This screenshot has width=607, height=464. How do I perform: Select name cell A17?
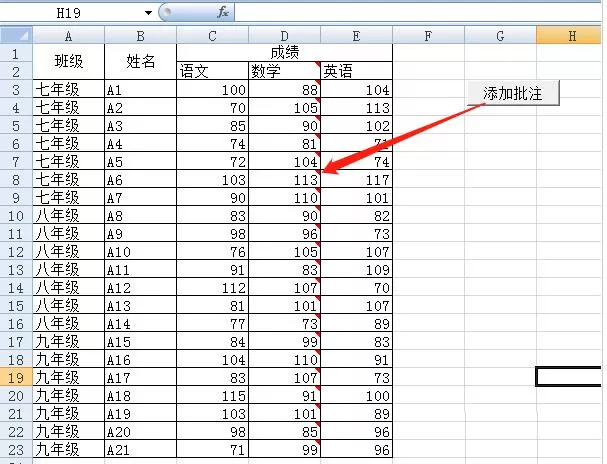point(141,377)
